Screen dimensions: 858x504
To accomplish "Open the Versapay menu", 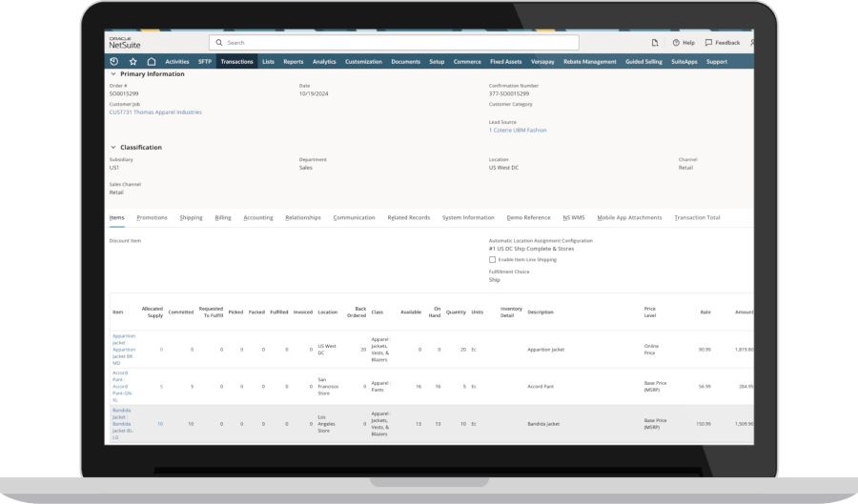I will [542, 62].
